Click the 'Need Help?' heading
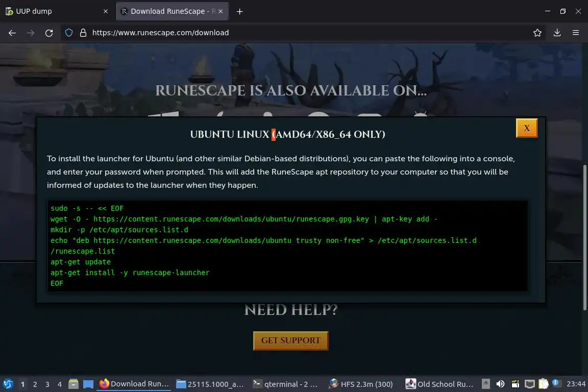This screenshot has height=392, width=588. pos(291,310)
